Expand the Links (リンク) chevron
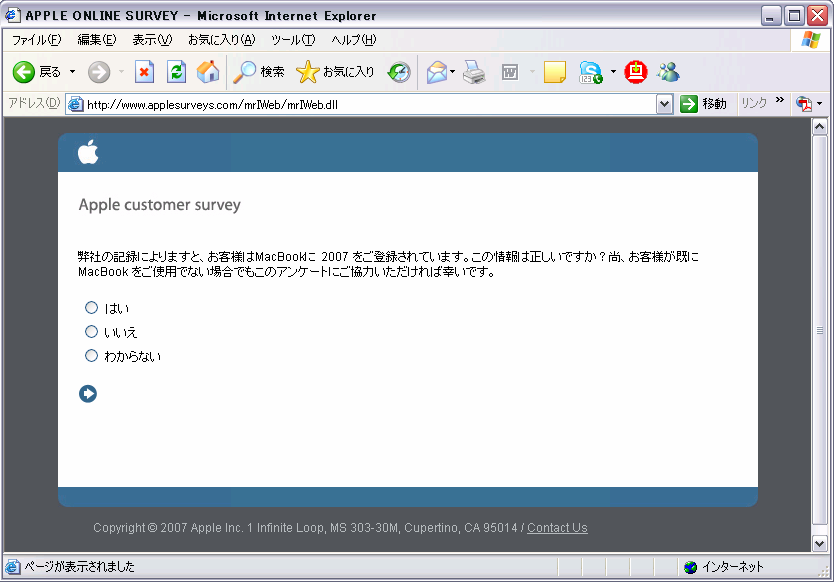Viewport: 835px width, 583px height. (x=780, y=100)
